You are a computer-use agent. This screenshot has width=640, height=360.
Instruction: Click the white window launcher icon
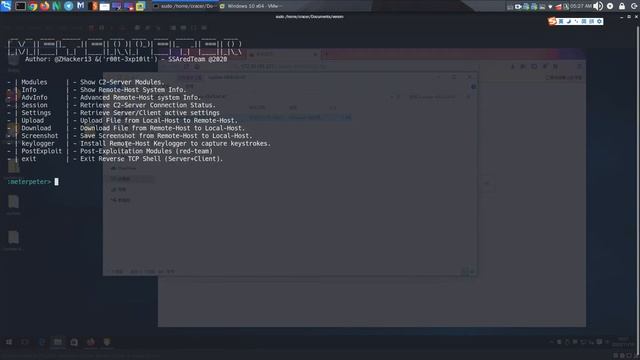(104, 7)
